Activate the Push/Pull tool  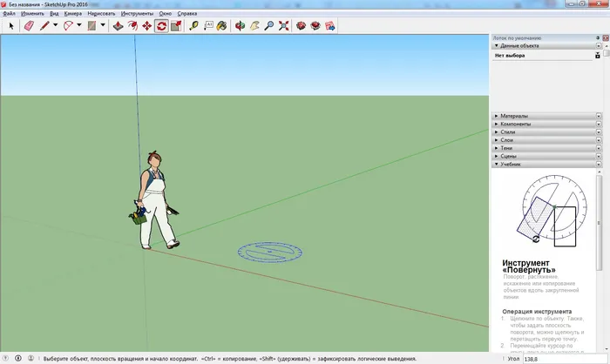tap(118, 26)
